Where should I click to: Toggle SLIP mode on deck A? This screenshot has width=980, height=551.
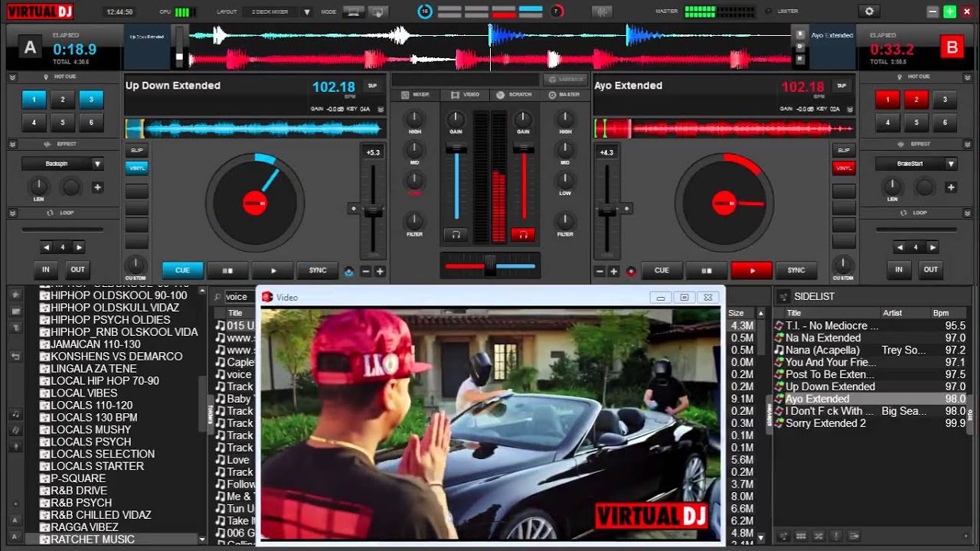[136, 150]
